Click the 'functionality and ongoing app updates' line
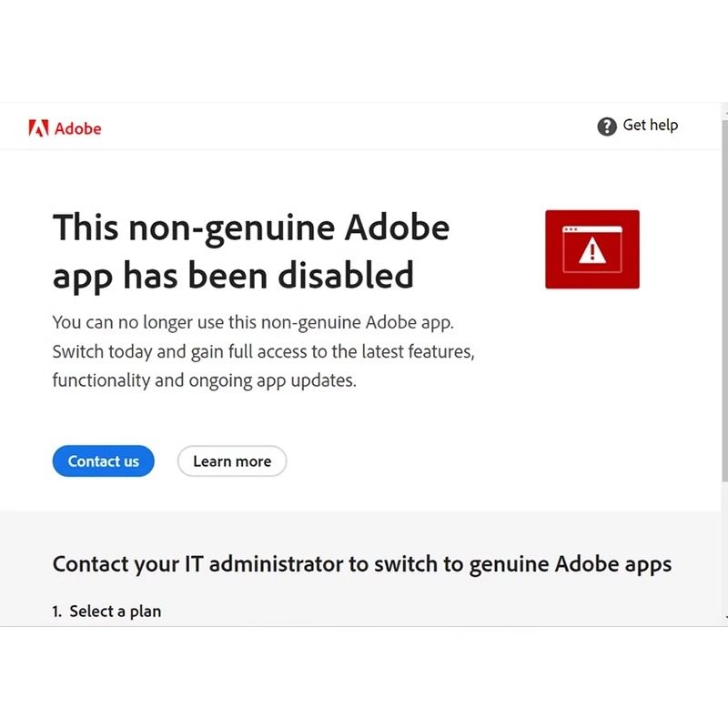Image resolution: width=728 pixels, height=728 pixels. 204,380
